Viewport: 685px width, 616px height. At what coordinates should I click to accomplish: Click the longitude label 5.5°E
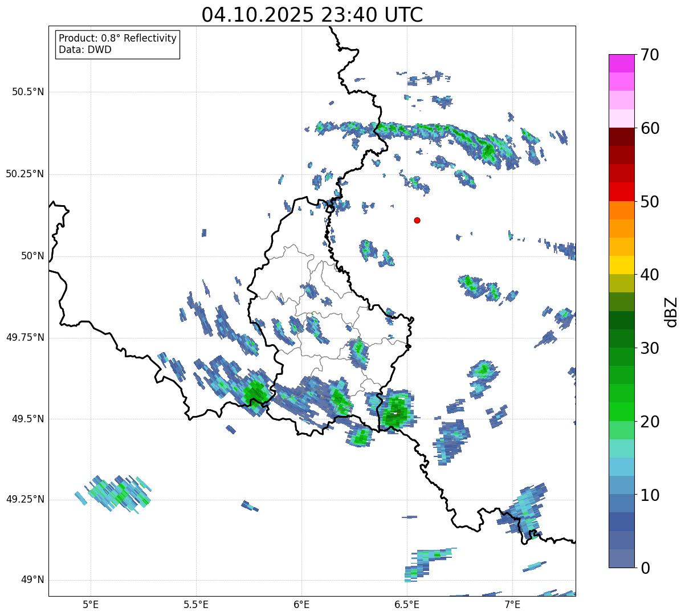point(196,604)
